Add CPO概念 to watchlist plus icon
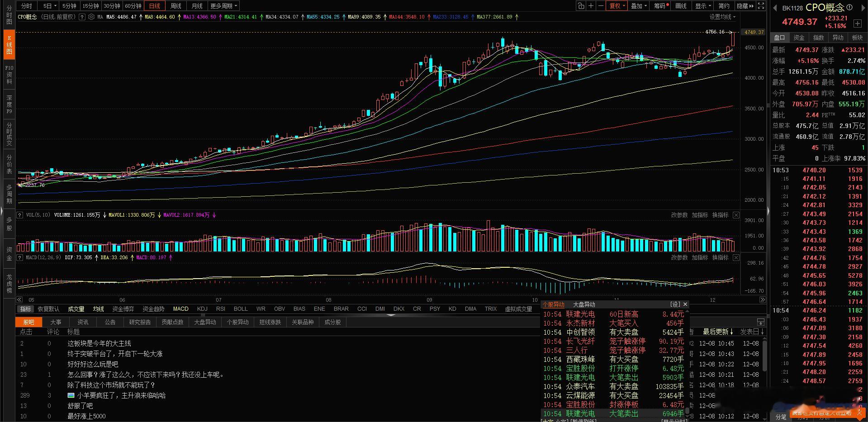Viewport: 868px width, 422px height. (x=858, y=23)
